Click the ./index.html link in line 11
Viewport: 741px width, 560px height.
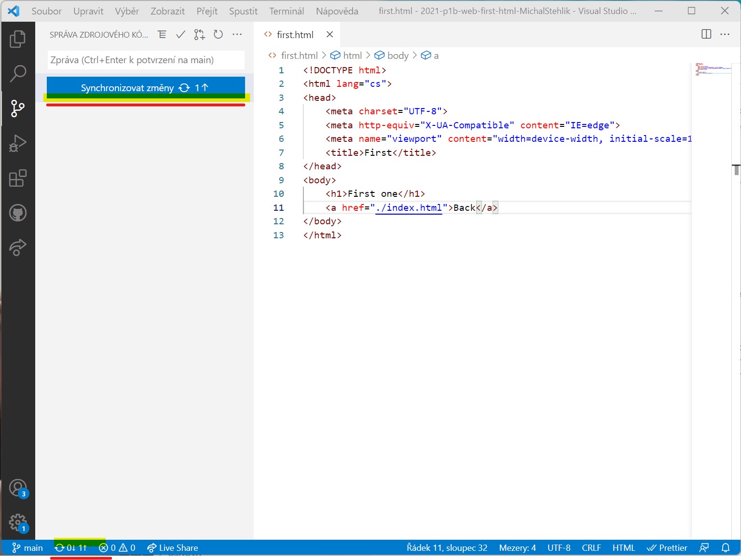coord(409,208)
